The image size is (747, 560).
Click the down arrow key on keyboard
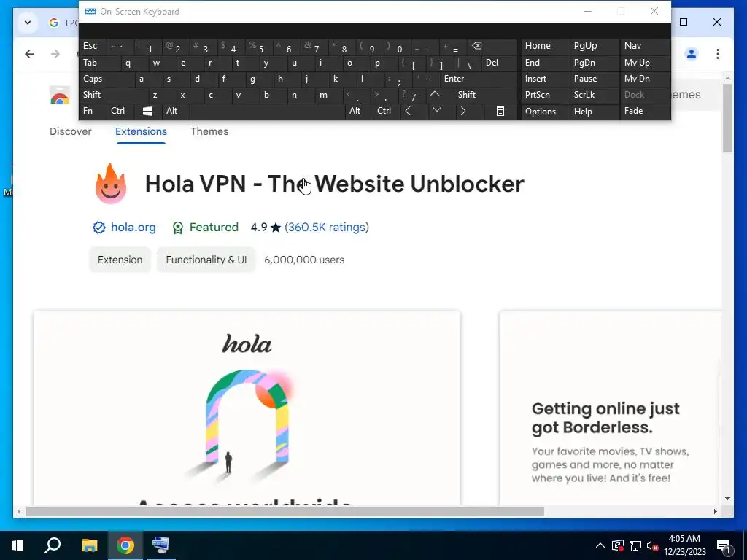pos(437,111)
